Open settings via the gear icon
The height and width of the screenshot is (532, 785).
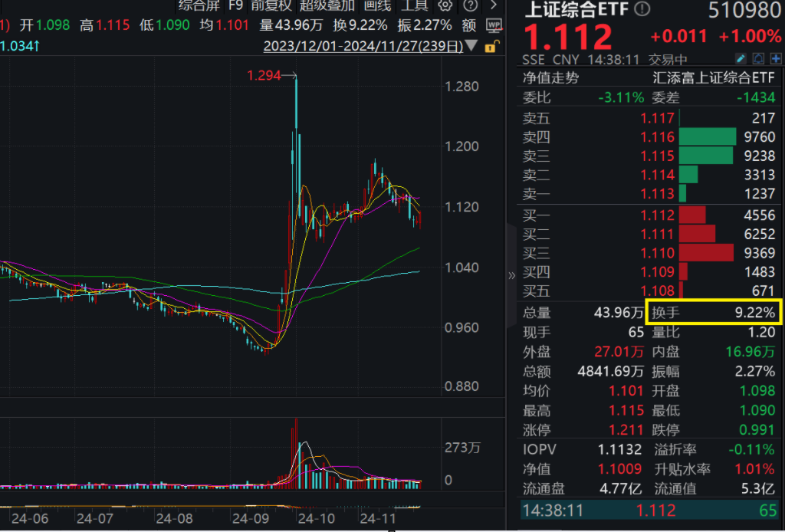tap(445, 6)
